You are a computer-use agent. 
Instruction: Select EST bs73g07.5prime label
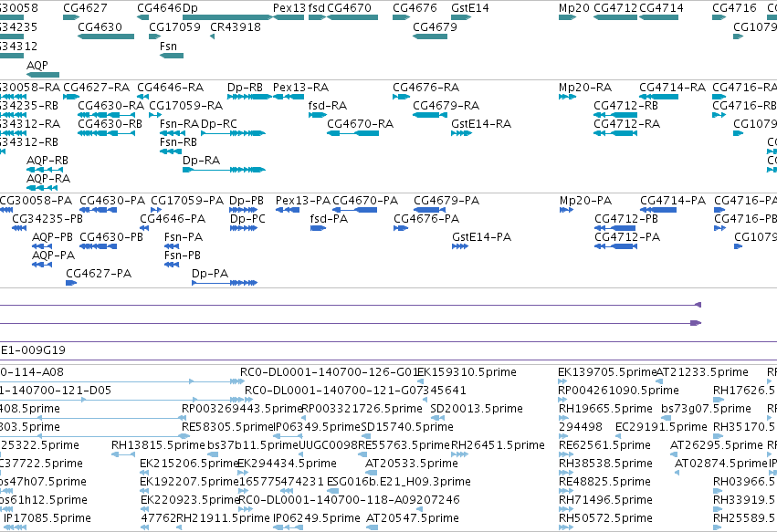706,409
